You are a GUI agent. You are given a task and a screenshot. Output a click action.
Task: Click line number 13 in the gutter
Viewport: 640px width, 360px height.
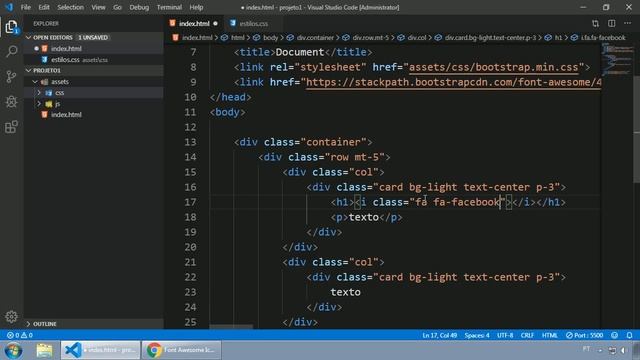[x=190, y=142]
